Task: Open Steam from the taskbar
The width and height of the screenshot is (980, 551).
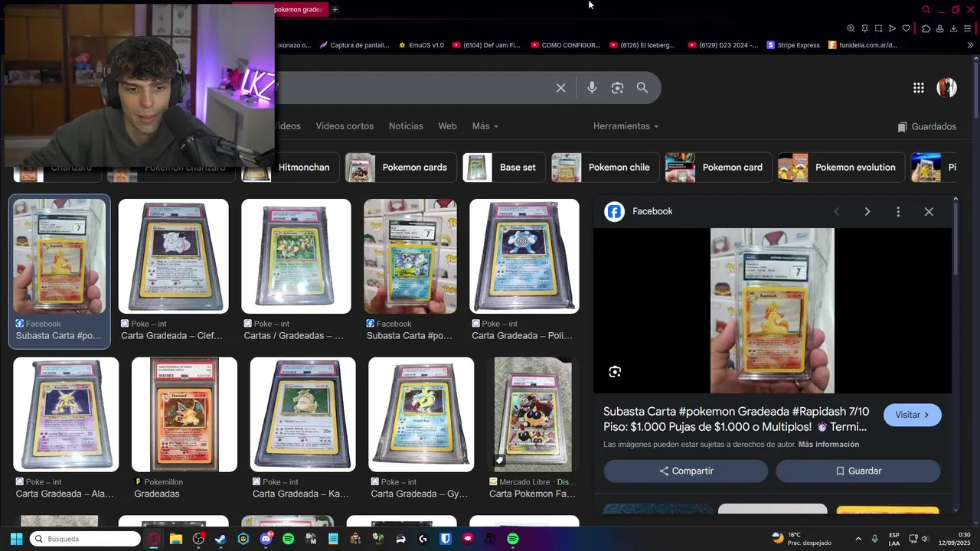Action: pos(220,539)
